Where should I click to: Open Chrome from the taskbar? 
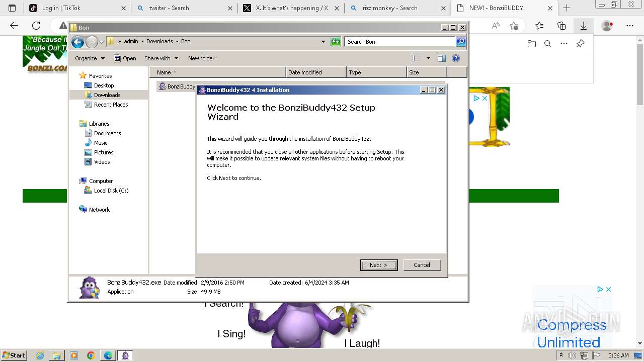91,355
